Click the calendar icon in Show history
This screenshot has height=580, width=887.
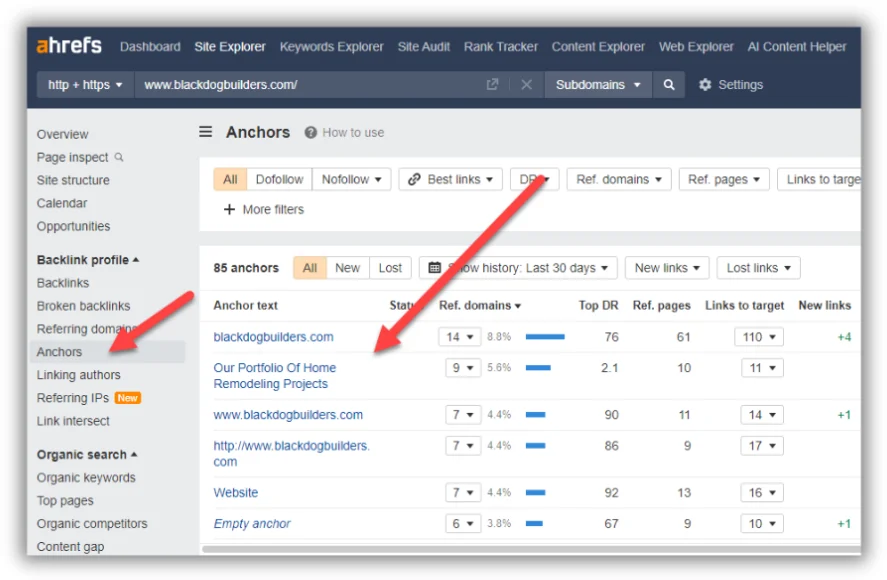tap(434, 268)
